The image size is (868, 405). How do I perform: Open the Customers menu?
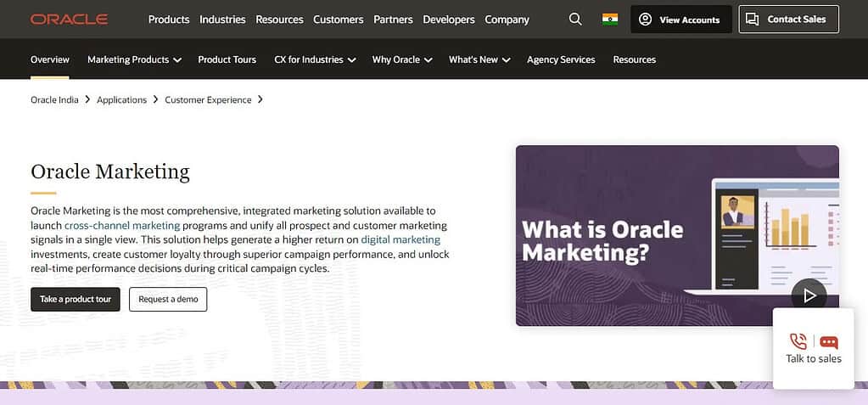click(x=339, y=20)
